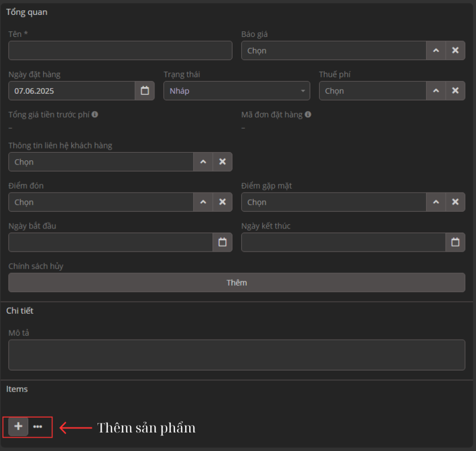Expand the Điểm gặp mặt chevron selector
This screenshot has height=451, width=476.
tap(435, 202)
